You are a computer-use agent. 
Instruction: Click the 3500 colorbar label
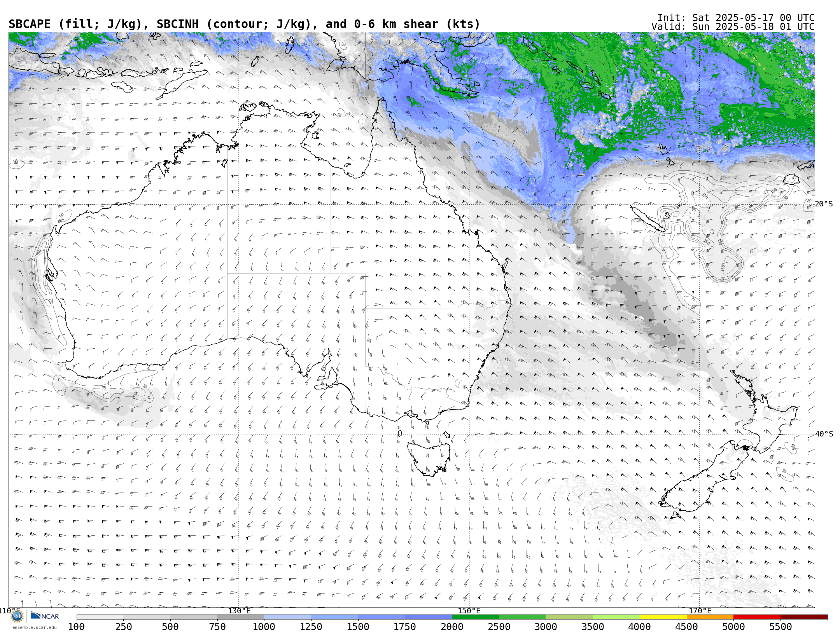point(593,627)
